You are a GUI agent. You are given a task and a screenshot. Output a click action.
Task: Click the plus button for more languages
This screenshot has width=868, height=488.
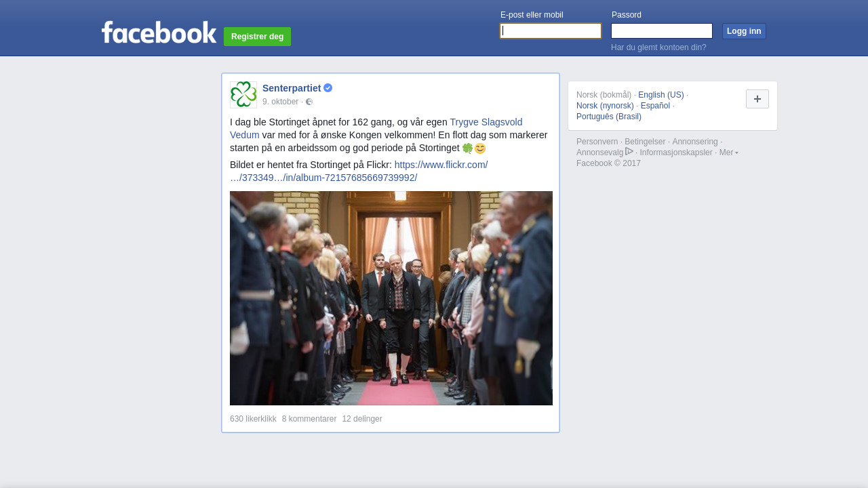click(x=757, y=99)
